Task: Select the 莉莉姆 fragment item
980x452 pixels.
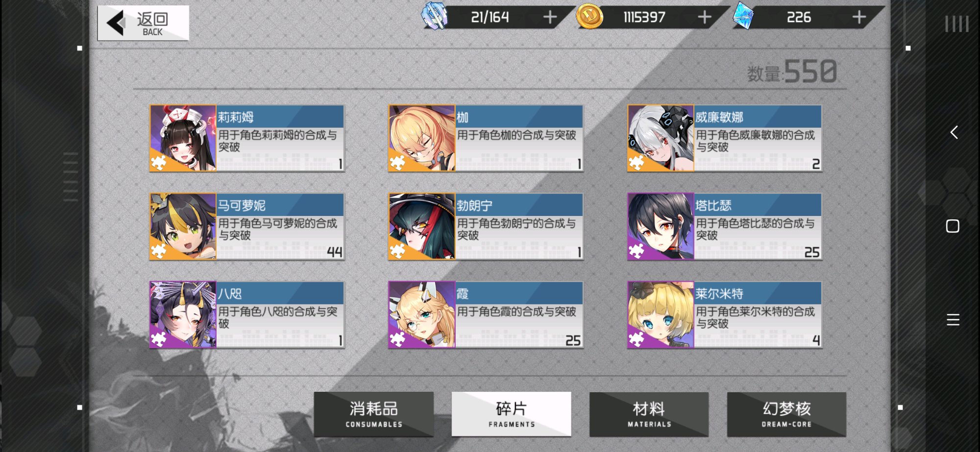Action: click(247, 138)
